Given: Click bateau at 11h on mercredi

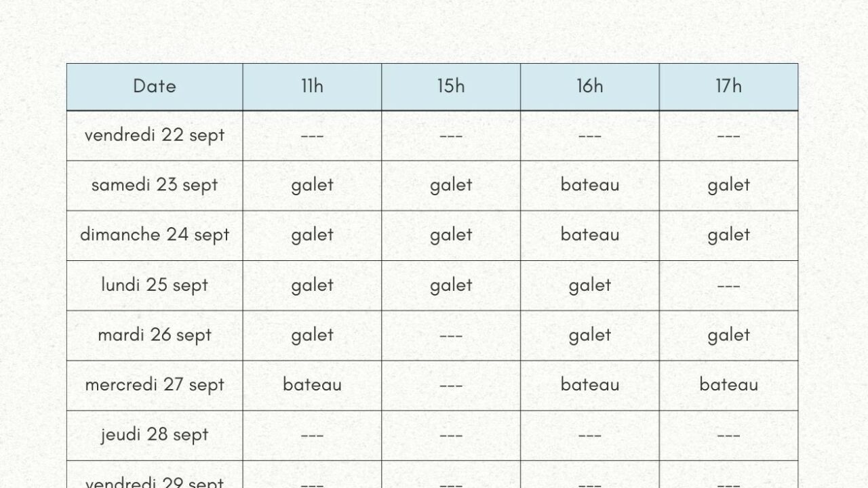Looking at the screenshot, I should click(312, 385).
